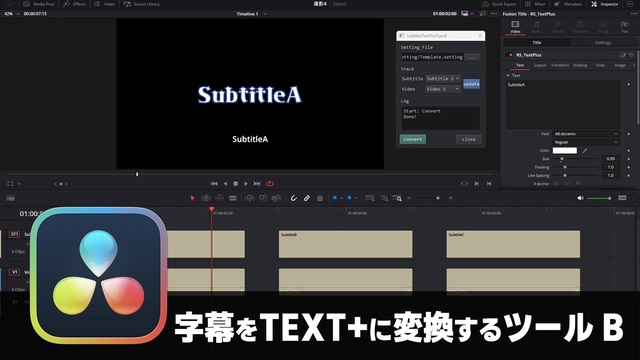
Task: Select the arrow selection mode tool
Action: pyautogui.click(x=193, y=198)
